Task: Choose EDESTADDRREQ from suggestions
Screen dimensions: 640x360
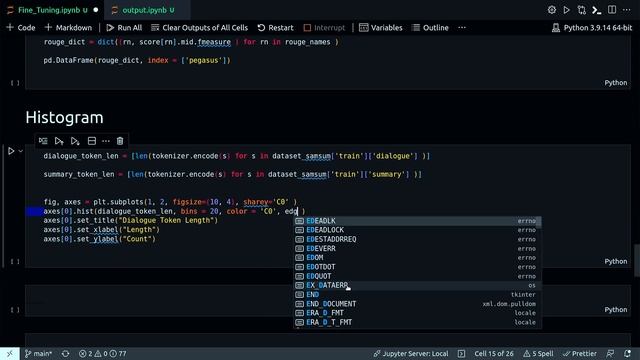Action: click(x=418, y=239)
